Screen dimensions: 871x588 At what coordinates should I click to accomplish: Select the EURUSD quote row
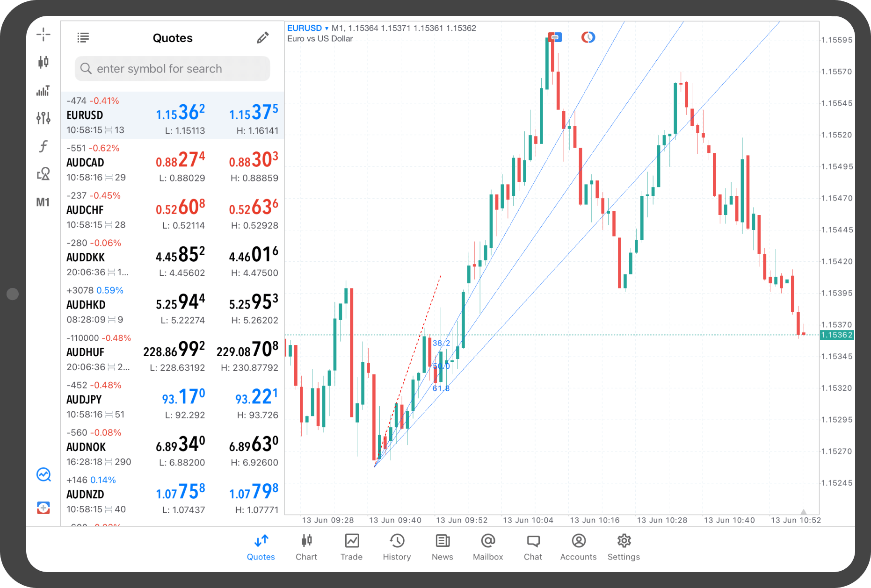click(x=173, y=115)
